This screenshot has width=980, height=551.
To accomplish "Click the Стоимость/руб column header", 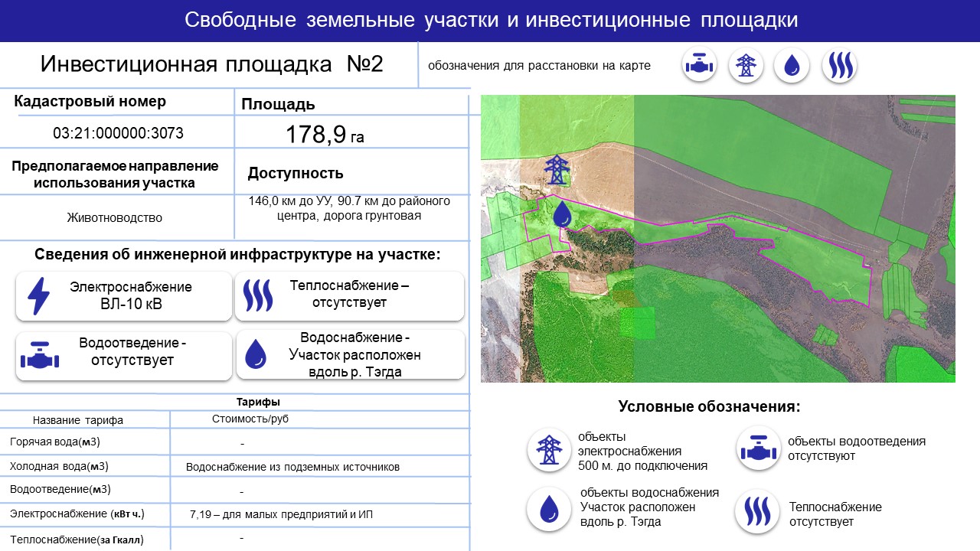I will point(250,419).
